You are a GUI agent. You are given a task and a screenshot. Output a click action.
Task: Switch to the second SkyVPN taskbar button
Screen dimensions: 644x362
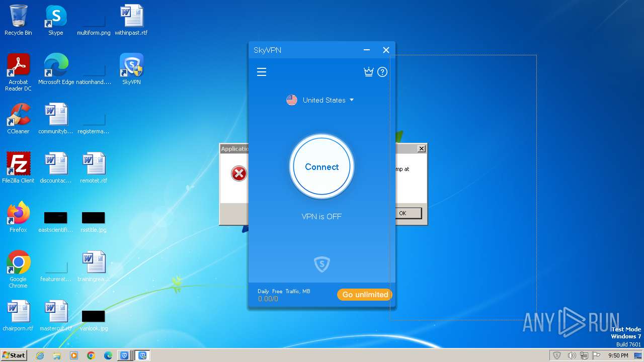(142, 355)
